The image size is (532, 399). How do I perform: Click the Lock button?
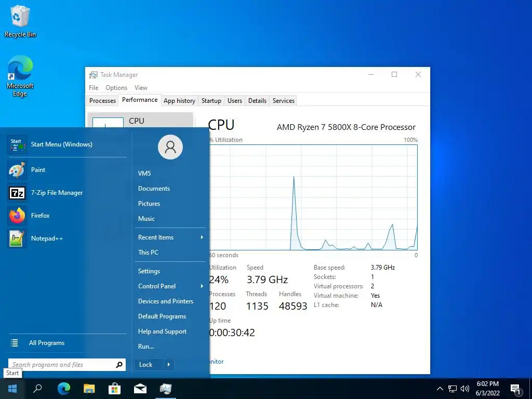tap(149, 365)
